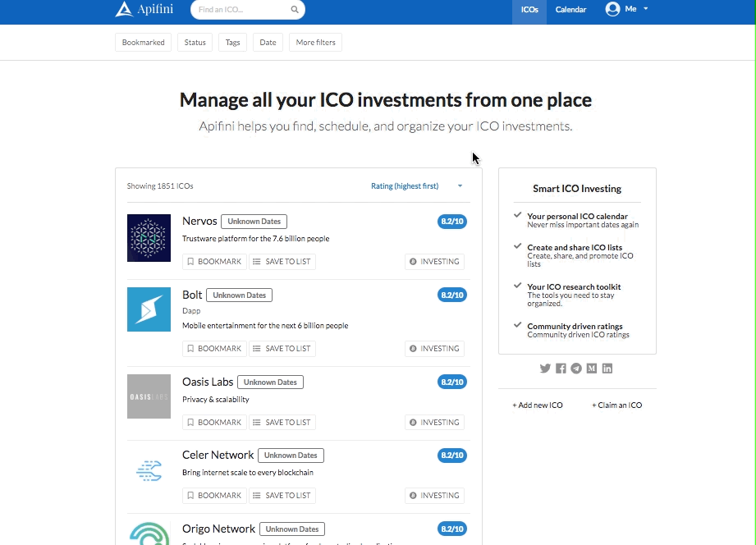This screenshot has width=756, height=545.
Task: Save Celer Network to a list
Action: (x=282, y=495)
